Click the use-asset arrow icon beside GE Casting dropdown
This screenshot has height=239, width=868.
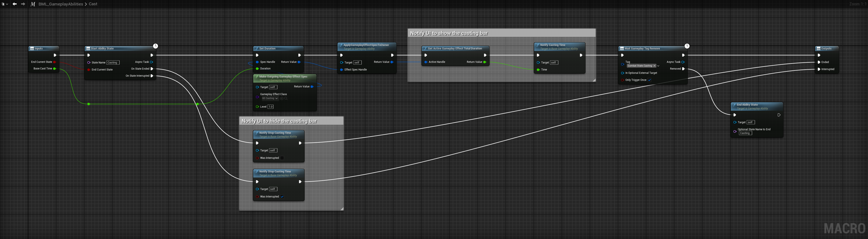point(282,98)
